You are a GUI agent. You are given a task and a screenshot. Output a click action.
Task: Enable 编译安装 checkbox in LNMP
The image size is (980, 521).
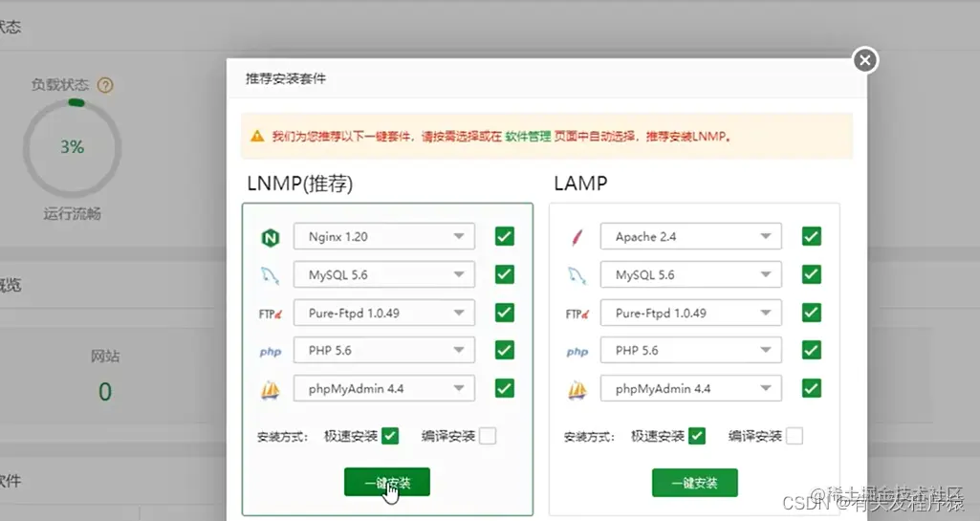[488, 435]
